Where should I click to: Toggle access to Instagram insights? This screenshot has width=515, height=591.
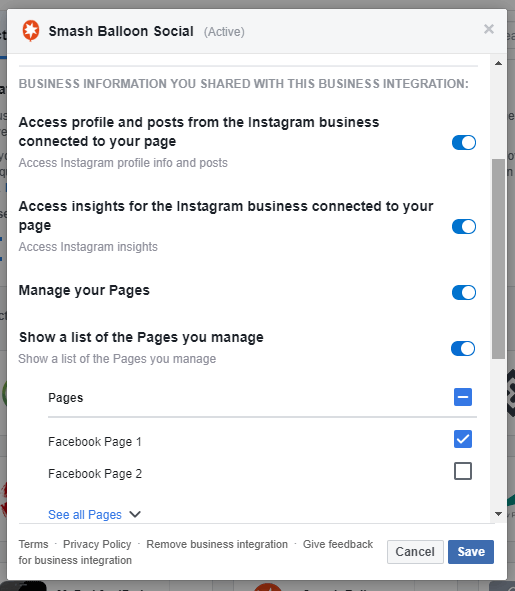click(x=464, y=227)
